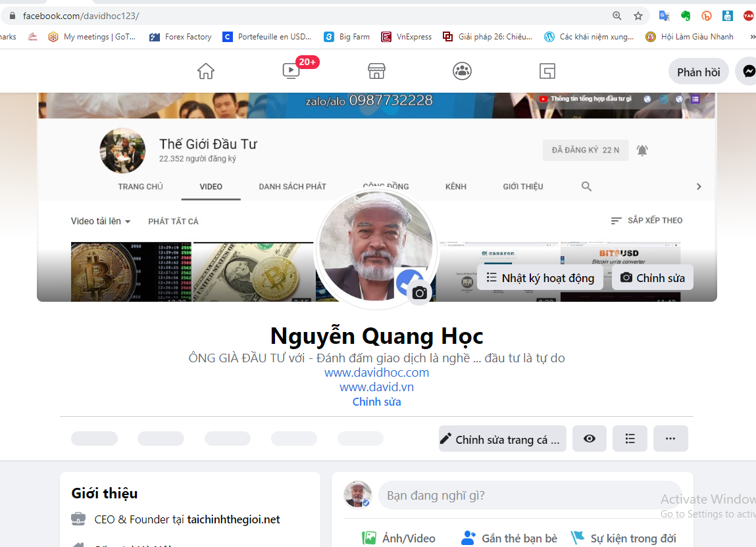This screenshot has height=547, width=756.
Task: Open Giải pháp 26 bookmark
Action: [488, 37]
